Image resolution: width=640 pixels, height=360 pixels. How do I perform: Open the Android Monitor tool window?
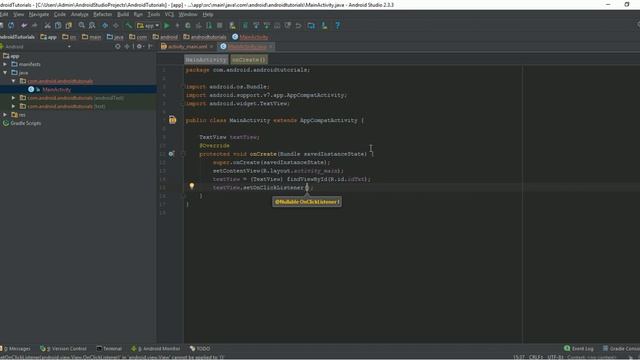click(156, 349)
